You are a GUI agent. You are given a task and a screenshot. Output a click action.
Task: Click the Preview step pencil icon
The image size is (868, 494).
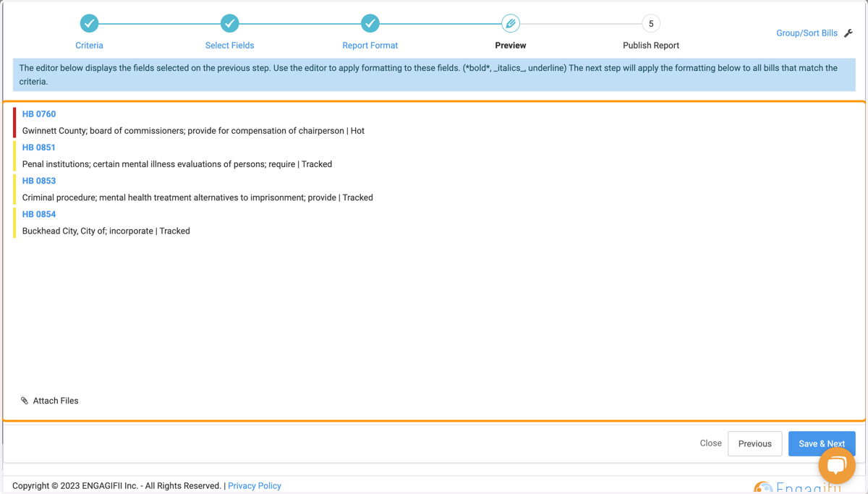pos(511,23)
